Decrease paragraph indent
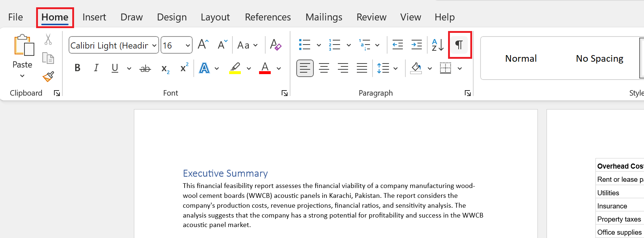 click(397, 45)
